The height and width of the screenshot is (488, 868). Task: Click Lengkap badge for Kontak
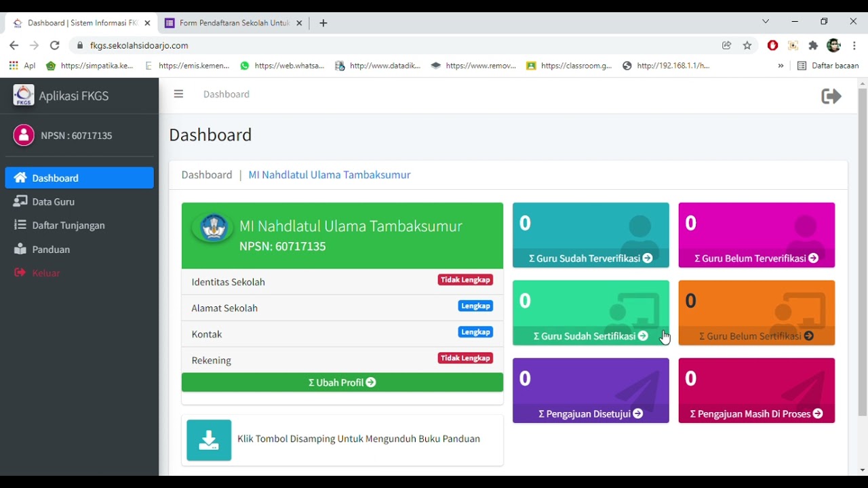tap(475, 332)
